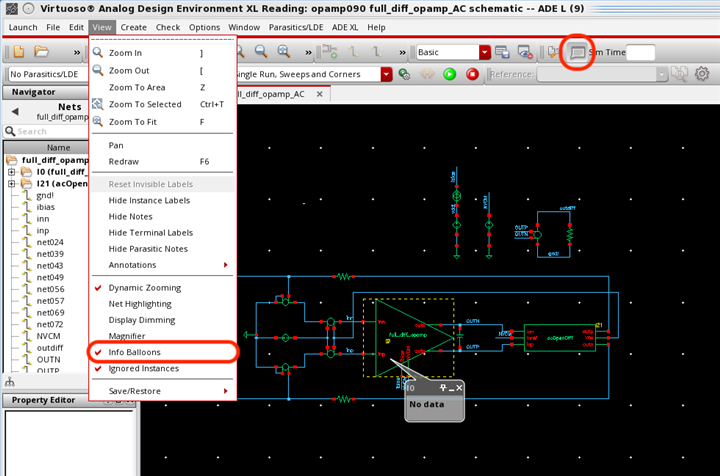Disable Dynamic Zooming in View menu

tap(139, 287)
